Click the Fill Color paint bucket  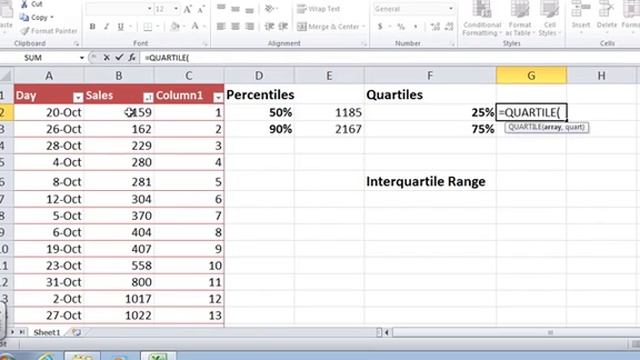(x=175, y=27)
